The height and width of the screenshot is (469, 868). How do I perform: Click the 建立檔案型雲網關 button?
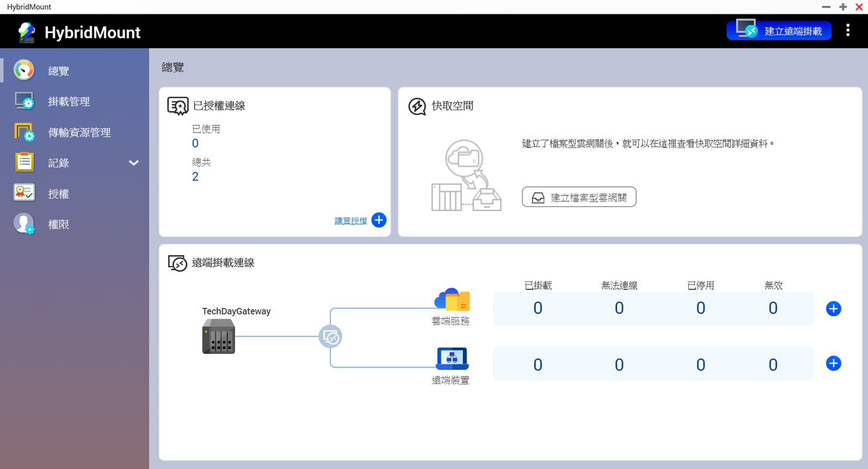click(x=579, y=197)
